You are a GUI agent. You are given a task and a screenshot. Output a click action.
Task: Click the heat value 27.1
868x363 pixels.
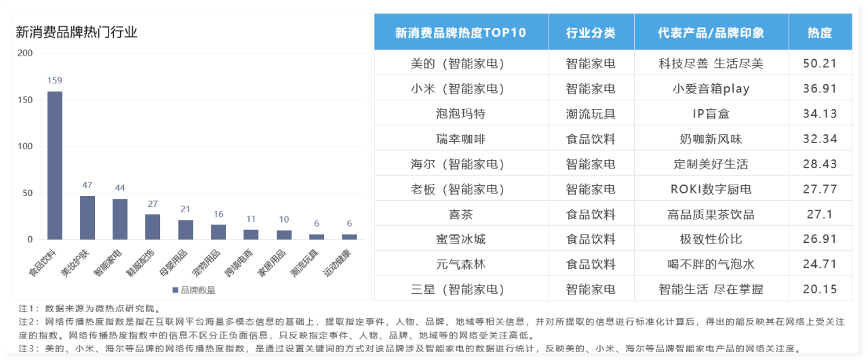pyautogui.click(x=820, y=214)
